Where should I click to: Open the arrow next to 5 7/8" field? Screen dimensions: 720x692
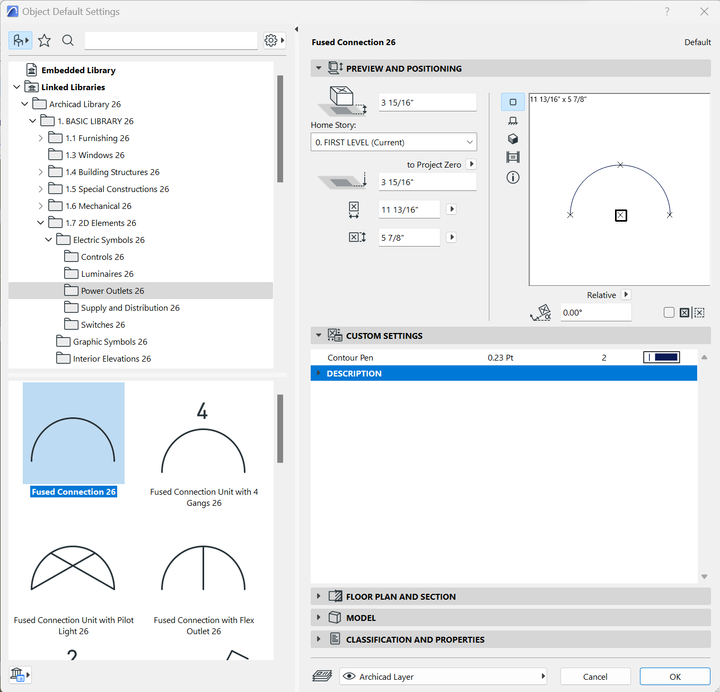pyautogui.click(x=451, y=237)
